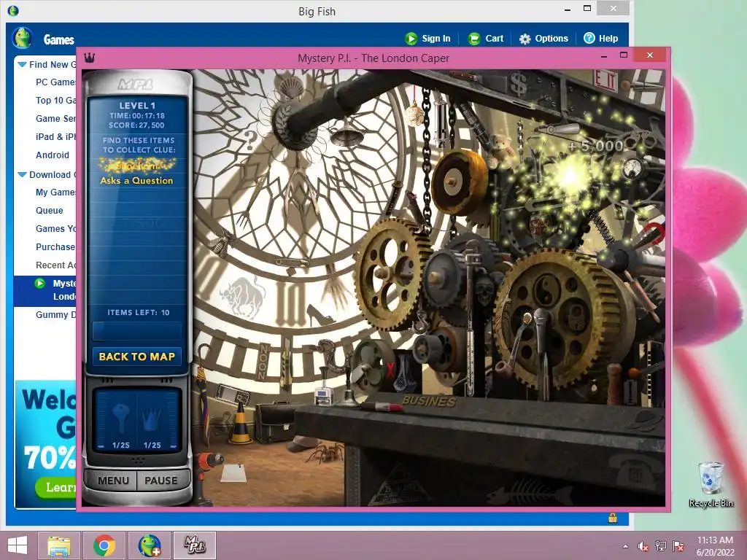
Task: Select Top 10 Games sidebar link
Action: click(x=55, y=100)
